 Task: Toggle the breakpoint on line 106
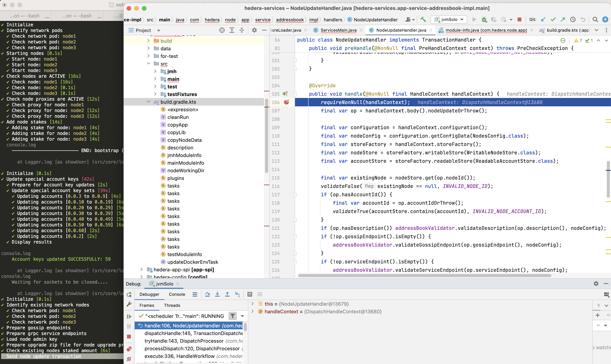(287, 102)
